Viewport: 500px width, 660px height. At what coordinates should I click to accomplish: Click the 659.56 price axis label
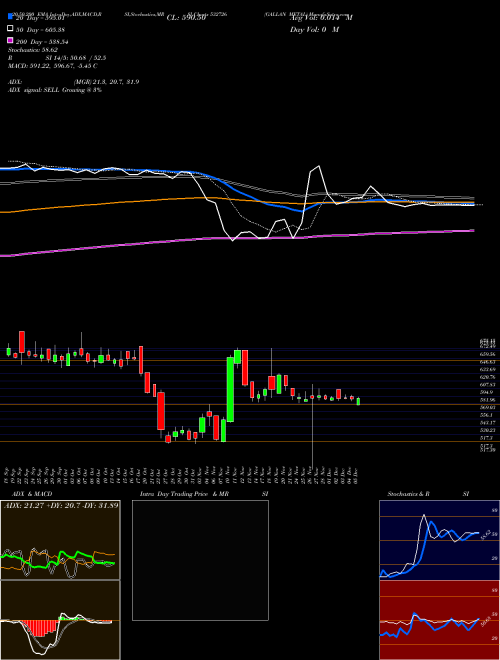point(487,354)
